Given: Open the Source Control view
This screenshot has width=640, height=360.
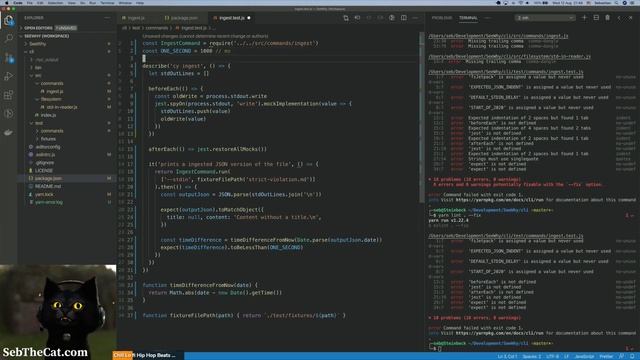Looking at the screenshot, I should (x=9, y=58).
